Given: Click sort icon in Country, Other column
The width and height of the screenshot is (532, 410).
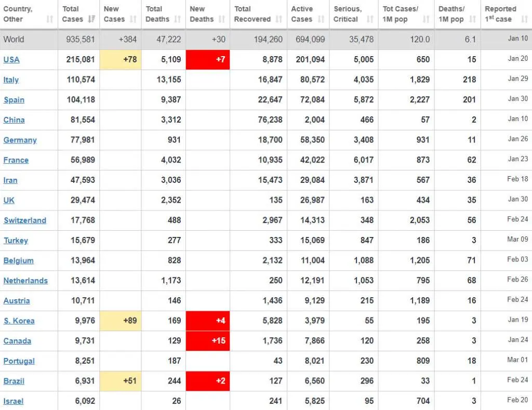Looking at the screenshot, I should [x=50, y=19].
